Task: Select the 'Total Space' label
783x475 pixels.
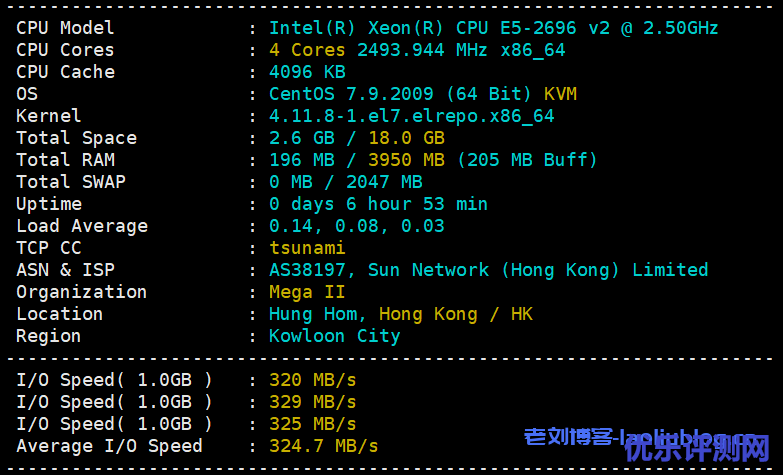Action: [76, 138]
